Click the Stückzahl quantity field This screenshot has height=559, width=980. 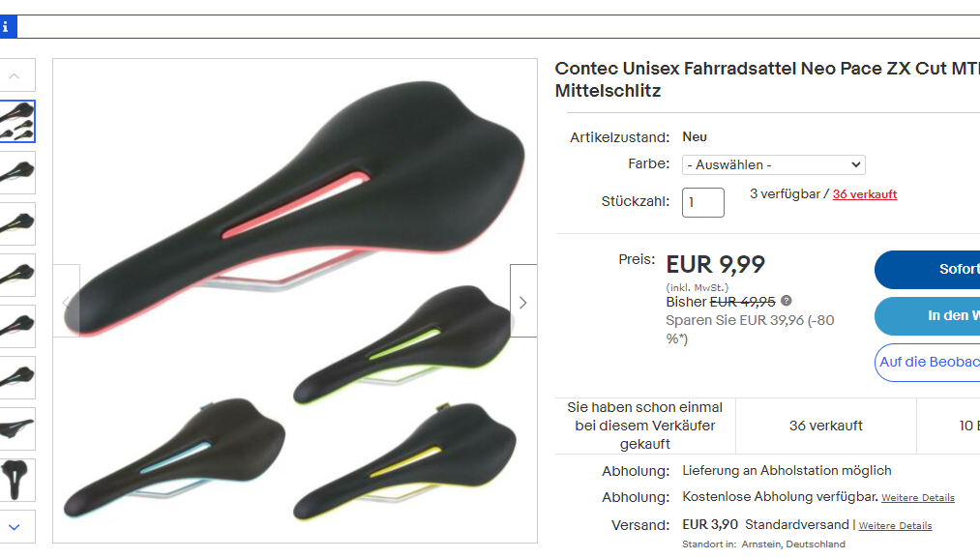click(703, 202)
